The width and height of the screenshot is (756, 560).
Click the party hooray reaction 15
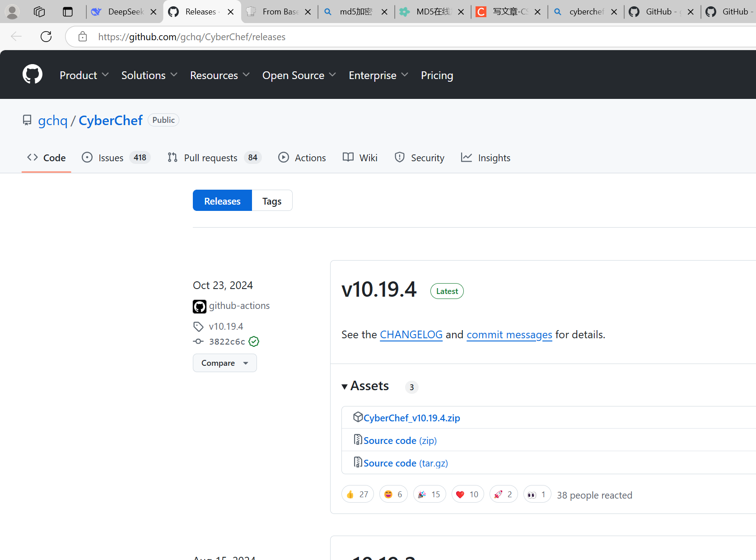pos(429,494)
